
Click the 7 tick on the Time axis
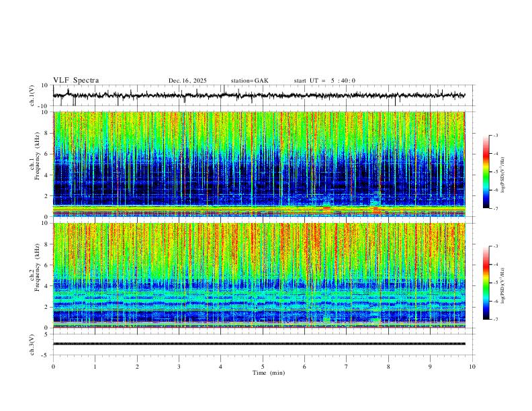click(347, 367)
